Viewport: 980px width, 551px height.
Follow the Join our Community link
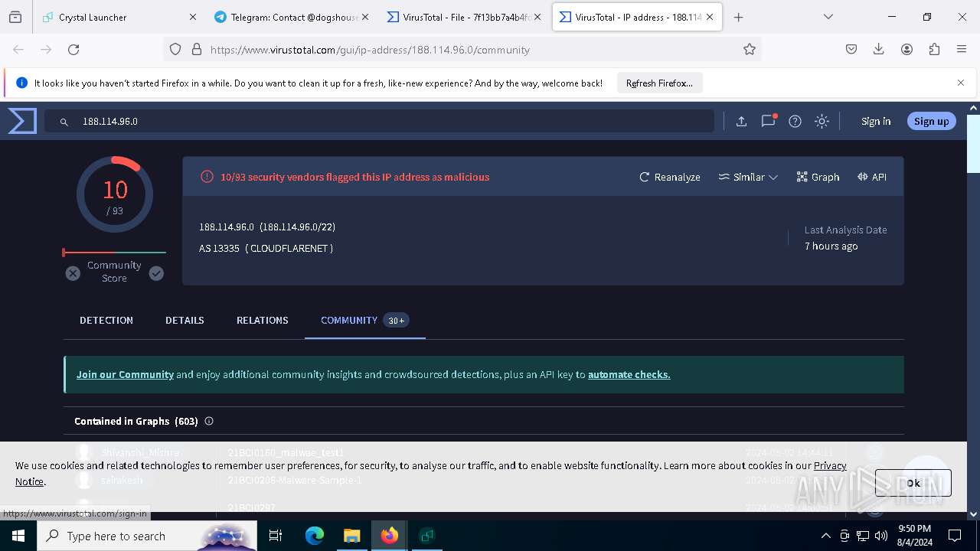[x=125, y=374]
